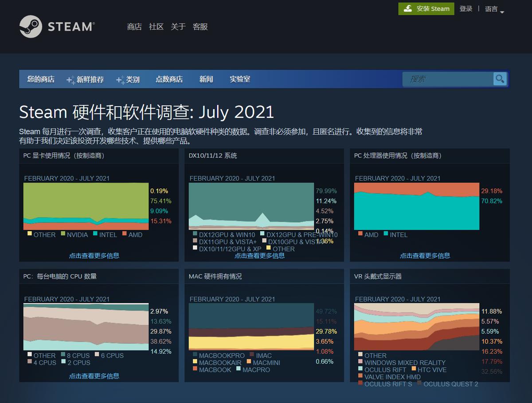Open the 社区 menu item
Image resolution: width=532 pixels, height=403 pixels.
click(156, 27)
